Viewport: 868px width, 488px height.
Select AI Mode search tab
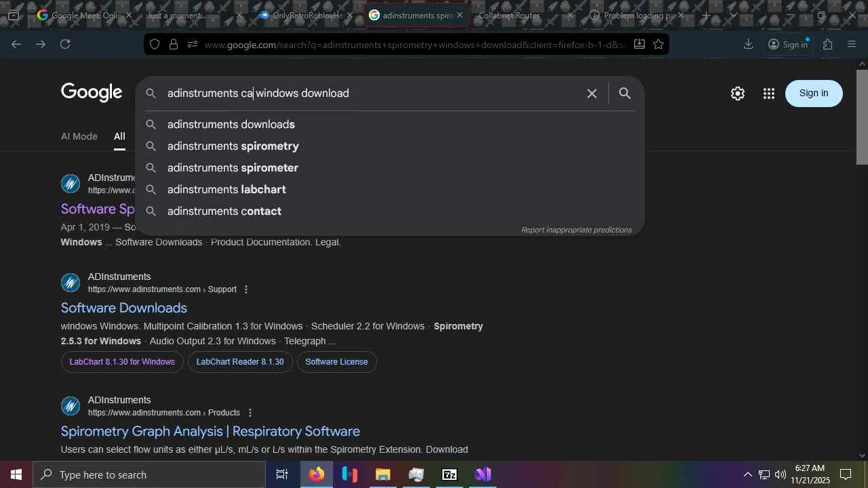tap(79, 136)
